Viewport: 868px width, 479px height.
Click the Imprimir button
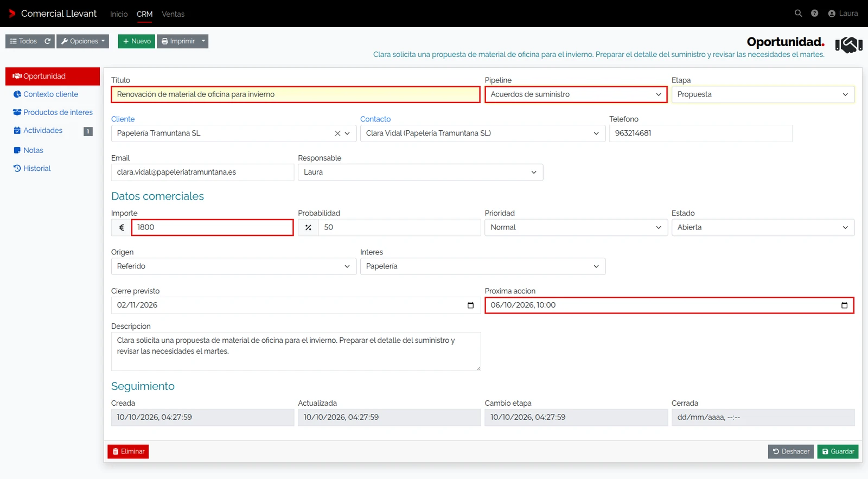[x=178, y=41]
